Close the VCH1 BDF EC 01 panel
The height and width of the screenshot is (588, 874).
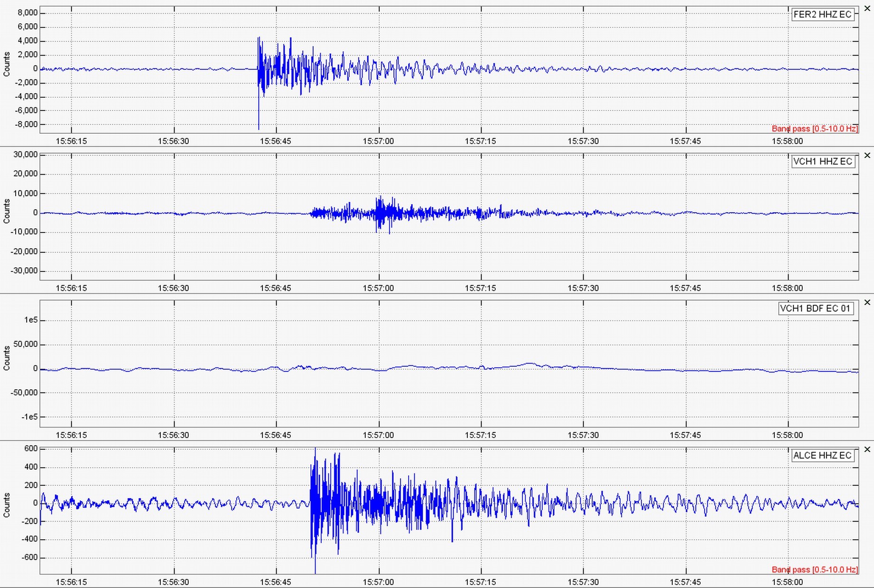click(867, 302)
